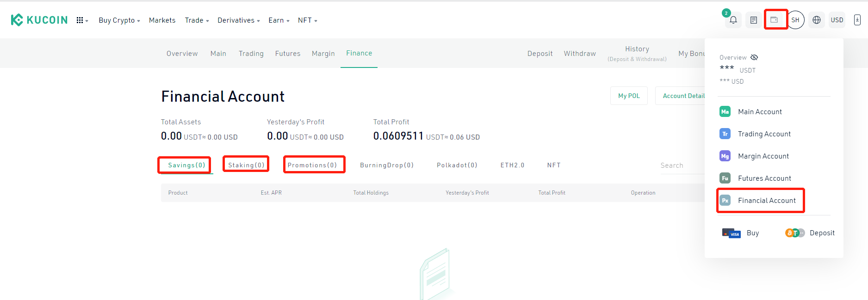Image resolution: width=868 pixels, height=300 pixels.
Task: Open the apps grid menu icon
Action: click(80, 20)
